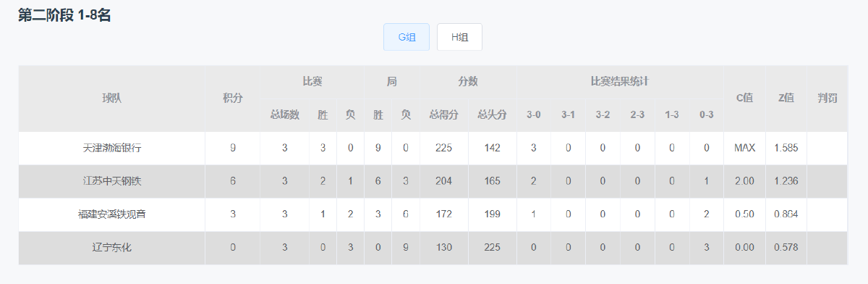Click the 球队 column header
Image resolution: width=868 pixels, height=284 pixels.
112,99
